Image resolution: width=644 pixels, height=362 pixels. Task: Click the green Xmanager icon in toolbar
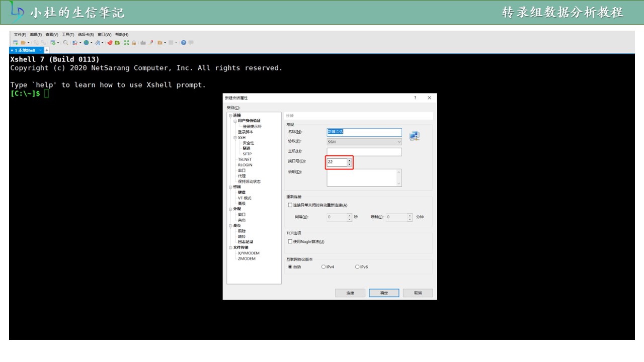pos(117,43)
